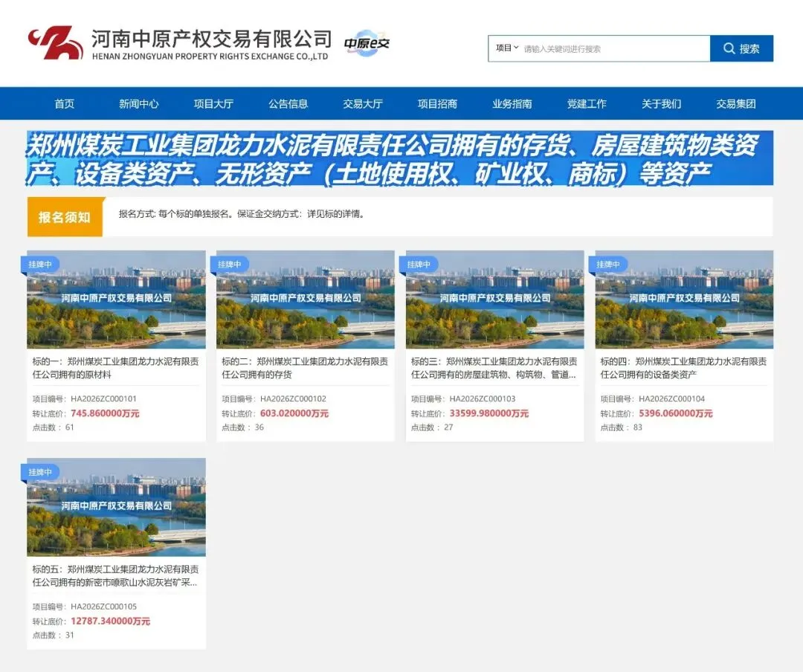Open 标的五 水泥灰岩矿 title link
The image size is (803, 672).
point(116,575)
